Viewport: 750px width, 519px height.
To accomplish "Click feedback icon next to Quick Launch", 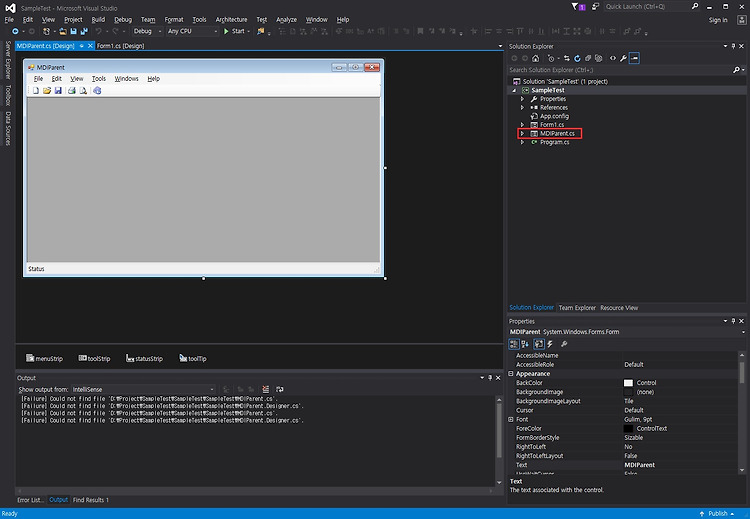I will tap(596, 7).
